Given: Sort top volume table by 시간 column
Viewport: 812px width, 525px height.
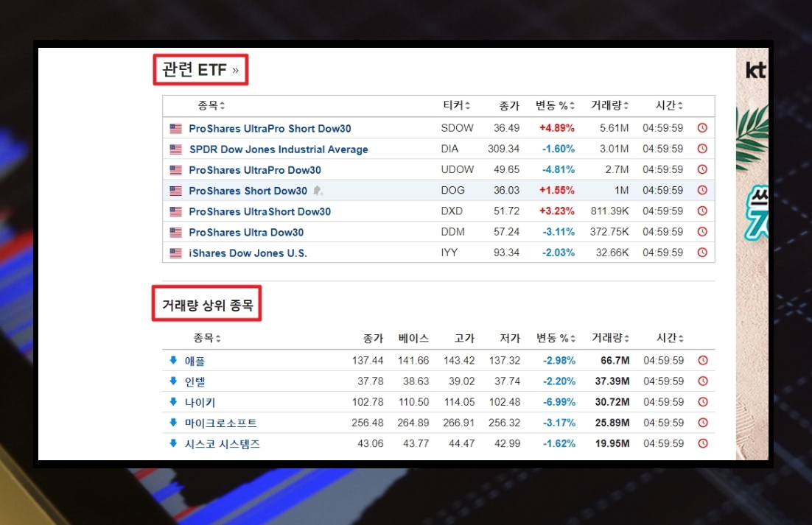Looking at the screenshot, I should click(670, 338).
